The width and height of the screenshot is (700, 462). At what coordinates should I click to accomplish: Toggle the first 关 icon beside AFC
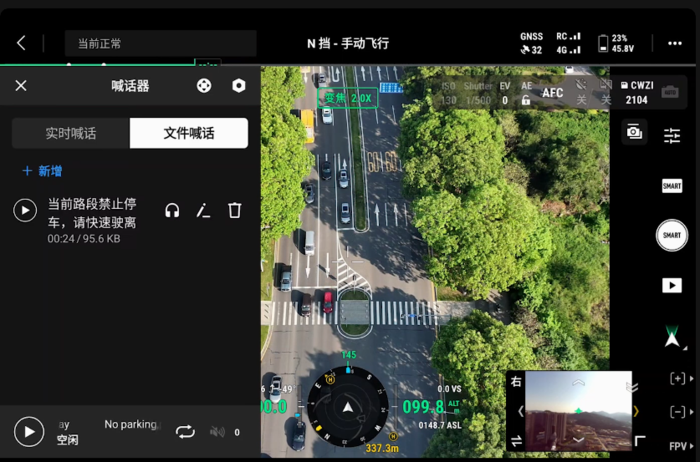tap(581, 92)
